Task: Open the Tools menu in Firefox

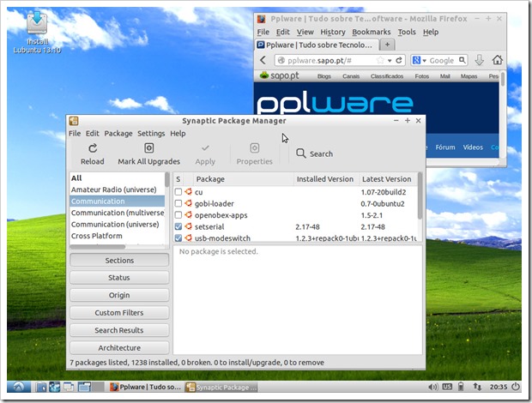Action: [407, 32]
